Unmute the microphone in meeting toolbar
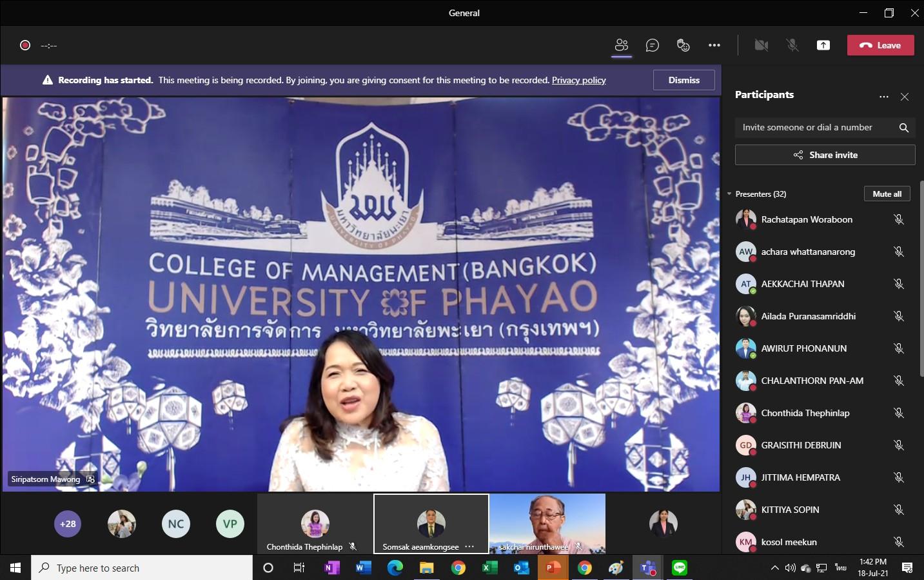 (792, 45)
